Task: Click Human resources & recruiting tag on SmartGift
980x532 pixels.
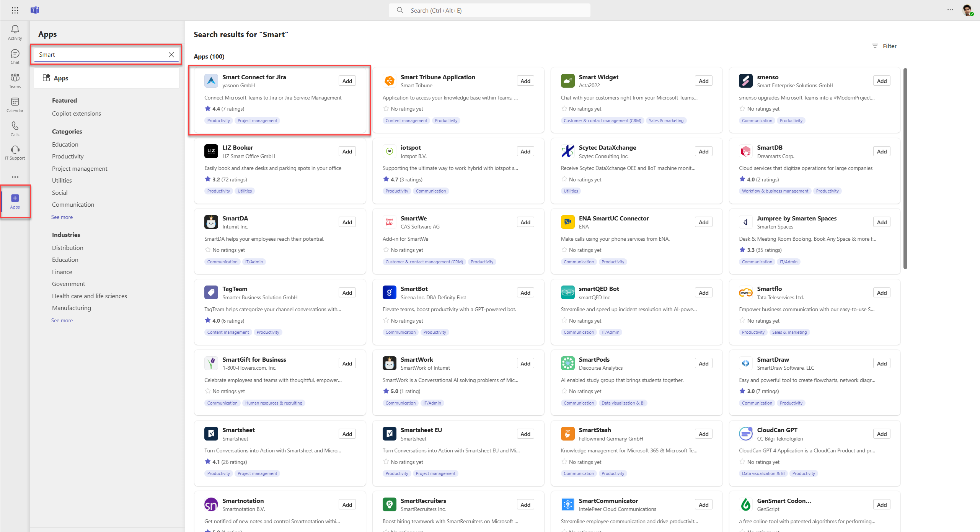Action: click(x=274, y=403)
